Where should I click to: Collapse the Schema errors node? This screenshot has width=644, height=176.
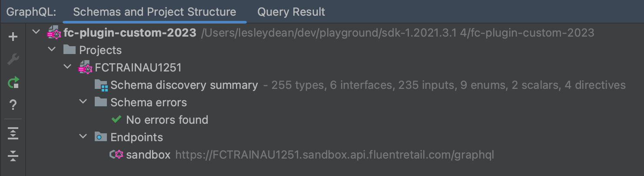coord(84,102)
